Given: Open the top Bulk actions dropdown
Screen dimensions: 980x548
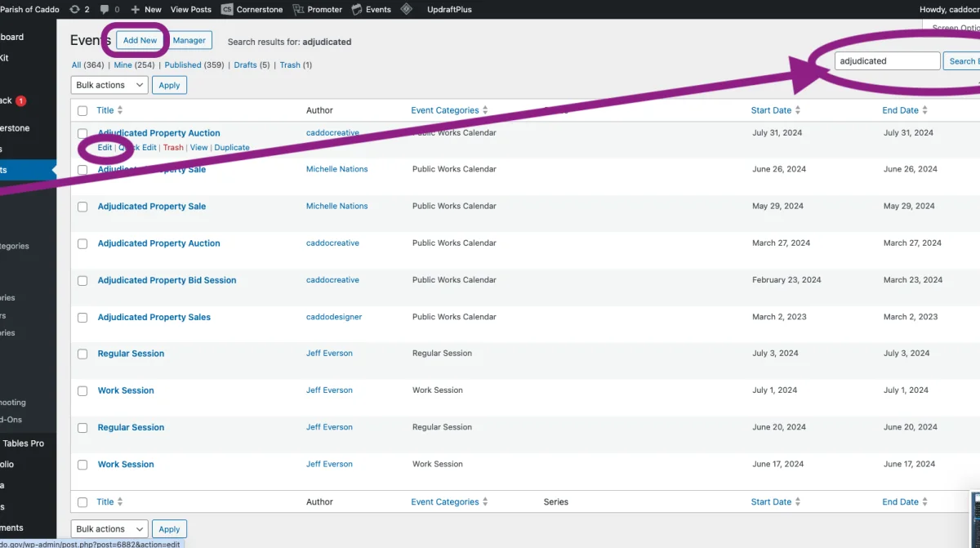Looking at the screenshot, I should 109,85.
